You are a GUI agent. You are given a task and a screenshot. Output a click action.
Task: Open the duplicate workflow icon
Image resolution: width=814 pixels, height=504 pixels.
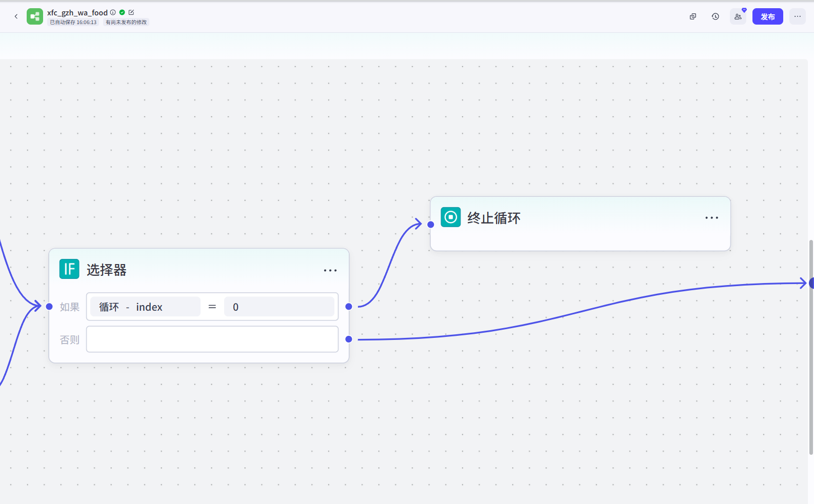click(693, 16)
